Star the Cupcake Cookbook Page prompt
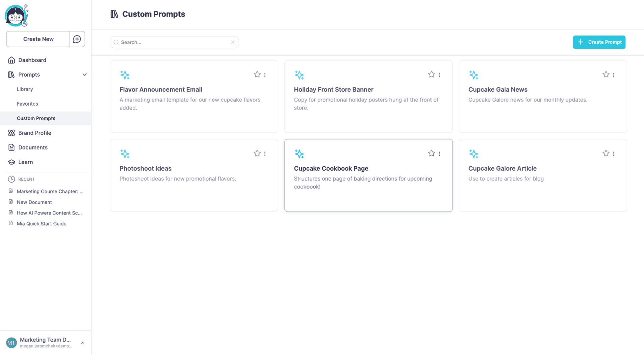 [x=431, y=153]
